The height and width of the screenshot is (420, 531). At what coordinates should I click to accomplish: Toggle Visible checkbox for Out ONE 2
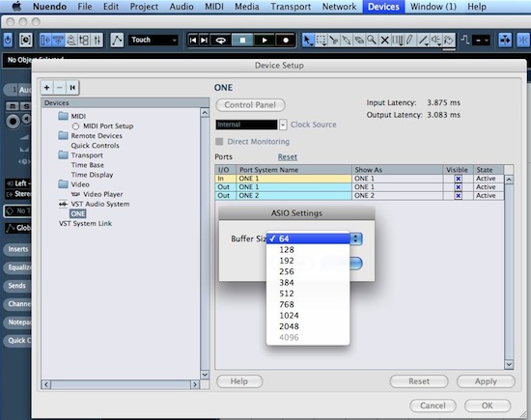coord(458,195)
